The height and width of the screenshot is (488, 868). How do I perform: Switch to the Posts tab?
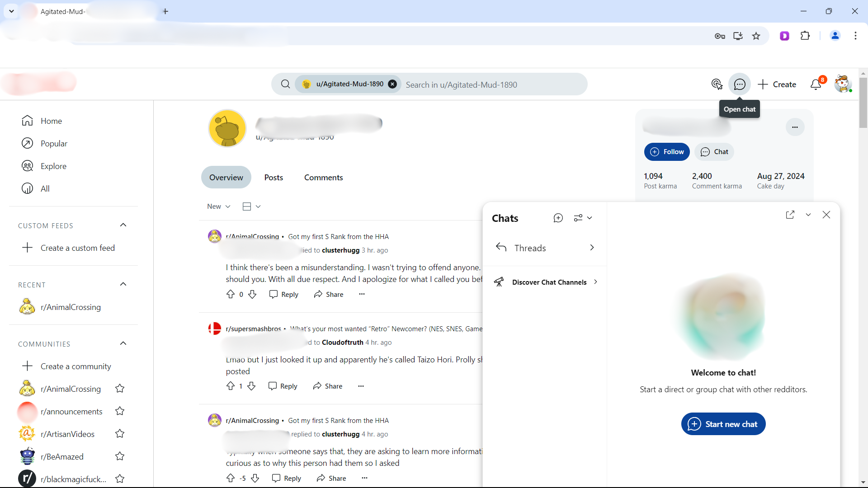coord(274,178)
